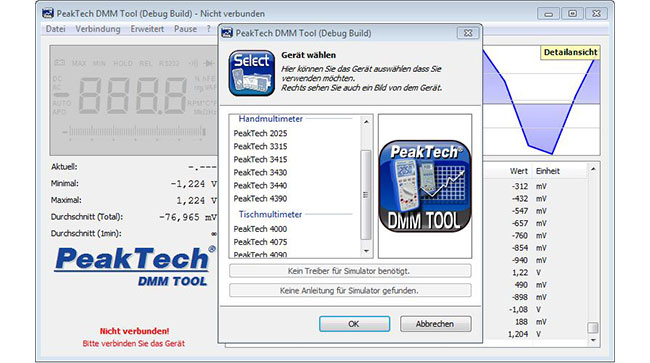Minimize the main PeakTech window
Screen dimensions: 650x363
(x=548, y=14)
